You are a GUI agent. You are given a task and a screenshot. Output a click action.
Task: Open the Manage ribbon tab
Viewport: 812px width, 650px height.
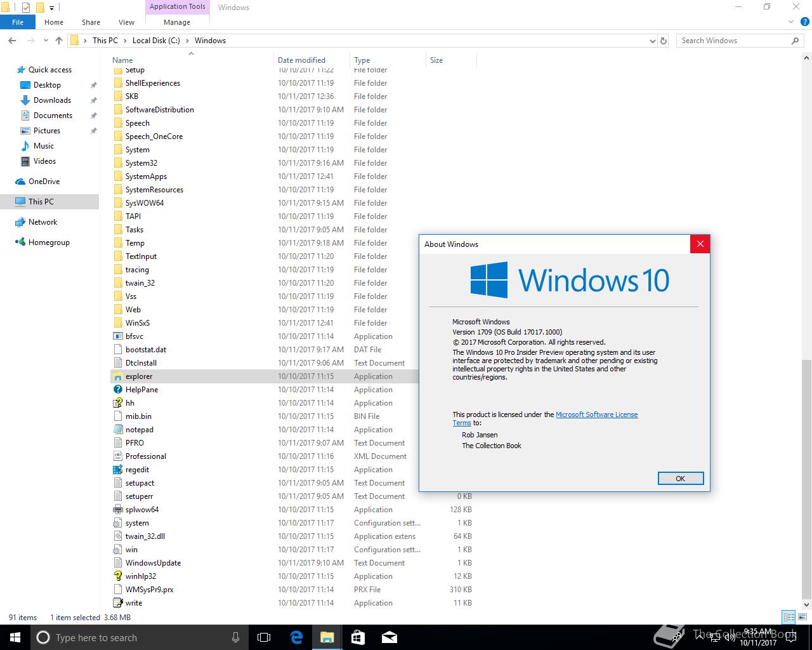177,22
